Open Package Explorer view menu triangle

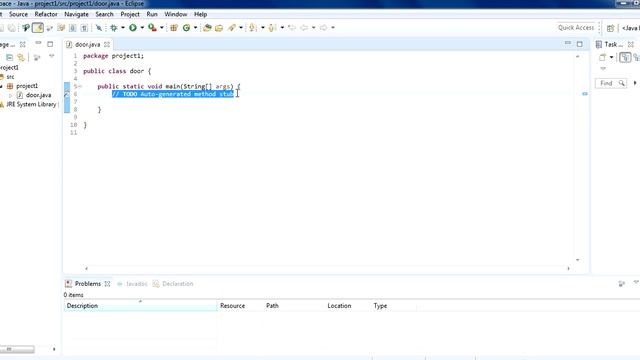(x=51, y=56)
